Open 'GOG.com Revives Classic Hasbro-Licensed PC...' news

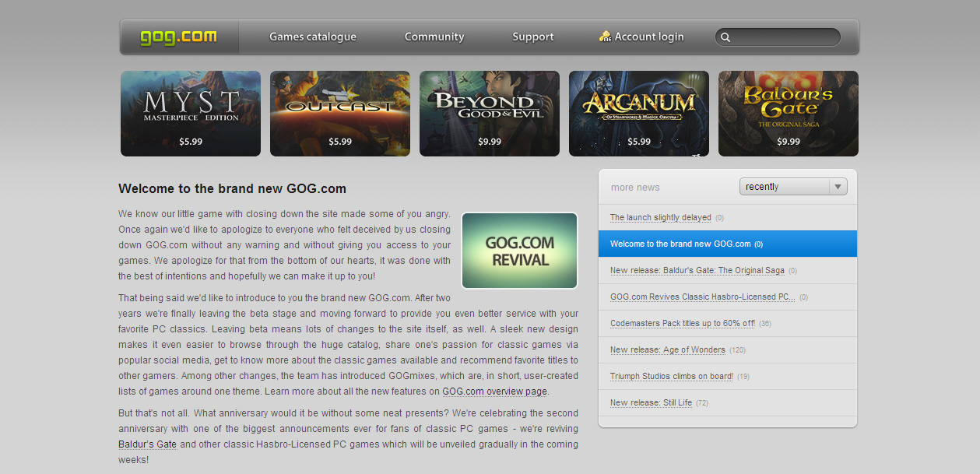pos(703,297)
